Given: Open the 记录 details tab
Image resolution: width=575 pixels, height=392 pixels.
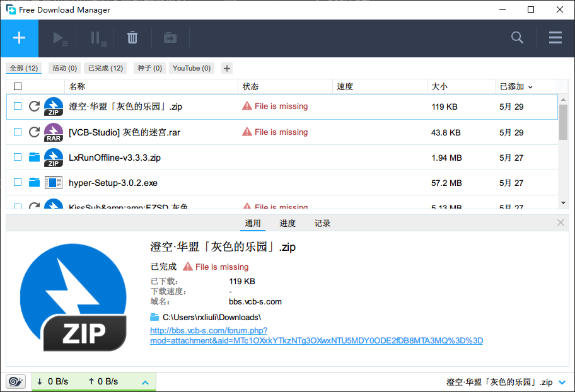Looking at the screenshot, I should (322, 223).
